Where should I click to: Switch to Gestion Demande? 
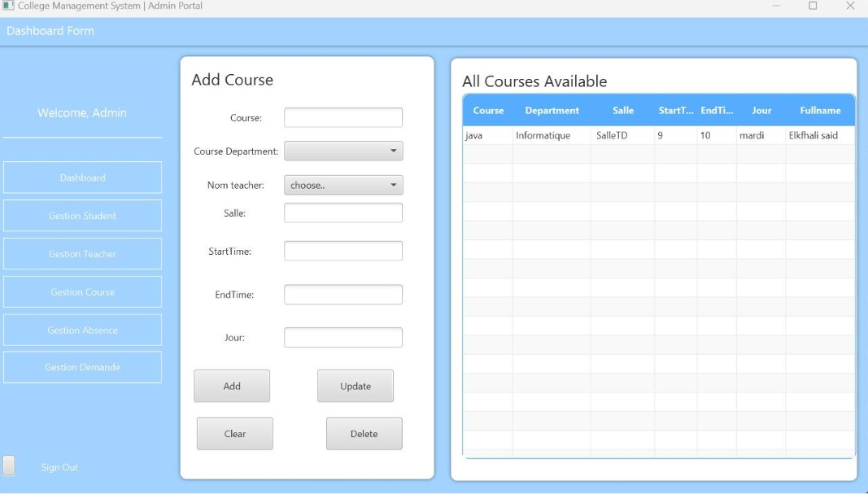pos(82,367)
